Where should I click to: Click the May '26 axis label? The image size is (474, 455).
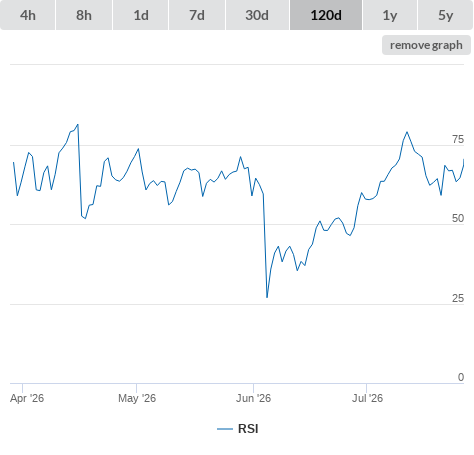coord(137,398)
